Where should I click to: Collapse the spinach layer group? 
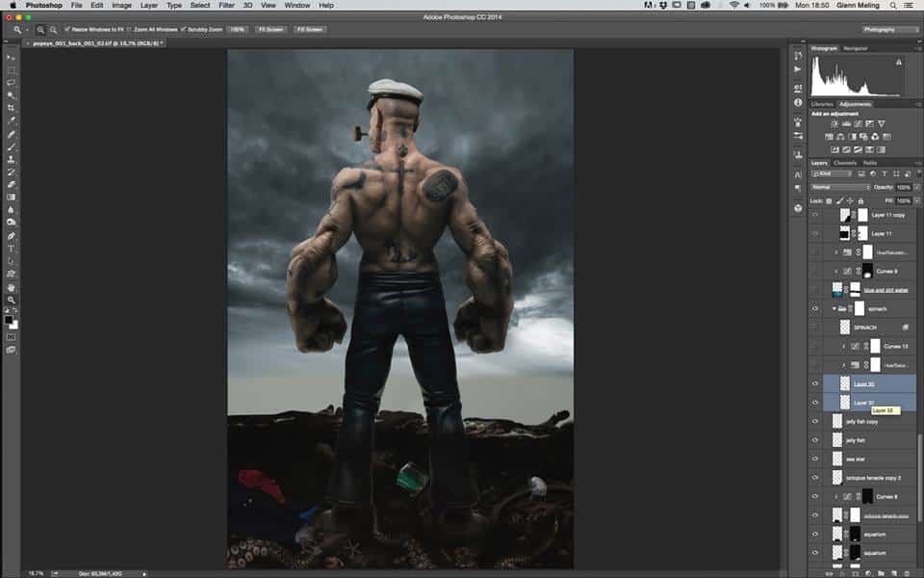834,308
